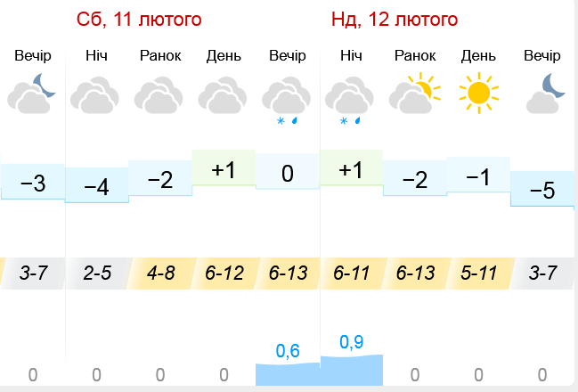Click the 0,6 precipitation bar for Saturday evening
The height and width of the screenshot is (392, 578).
[x=288, y=374]
